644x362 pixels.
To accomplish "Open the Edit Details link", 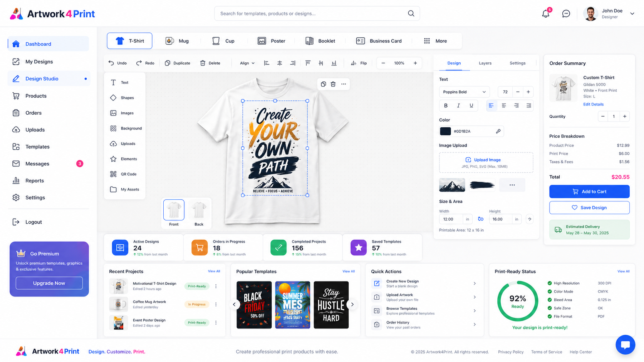I will coord(594,104).
